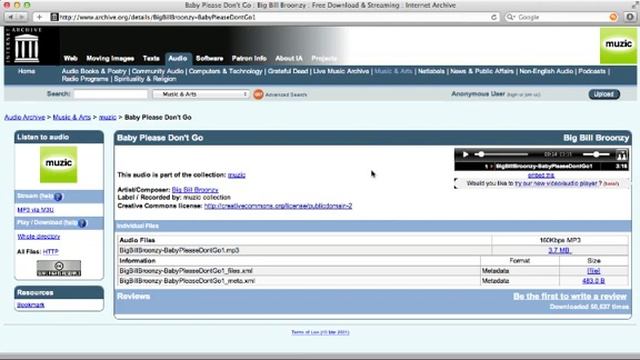This screenshot has width=640, height=360.
Task: Download the 3.7 MB MP3 file
Action: tap(560, 250)
